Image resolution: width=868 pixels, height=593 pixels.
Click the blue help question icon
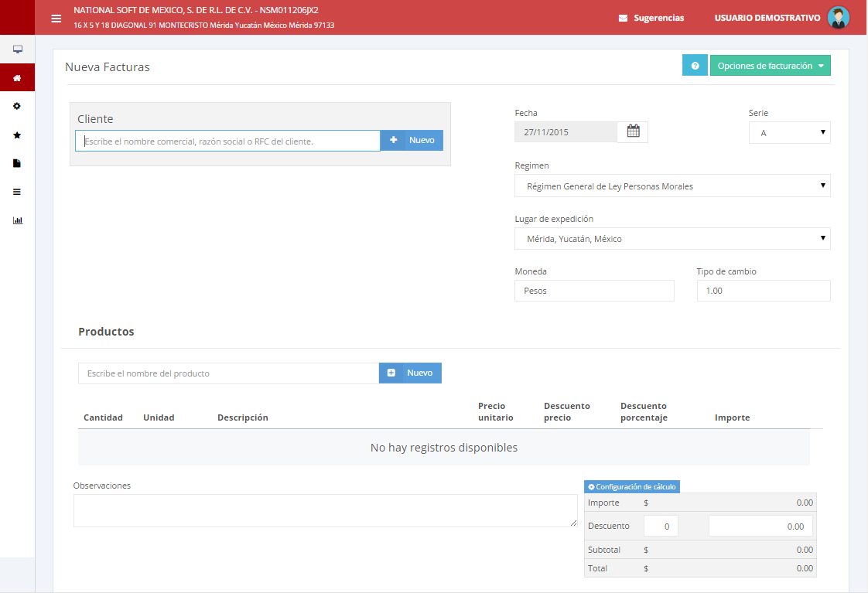click(x=695, y=66)
